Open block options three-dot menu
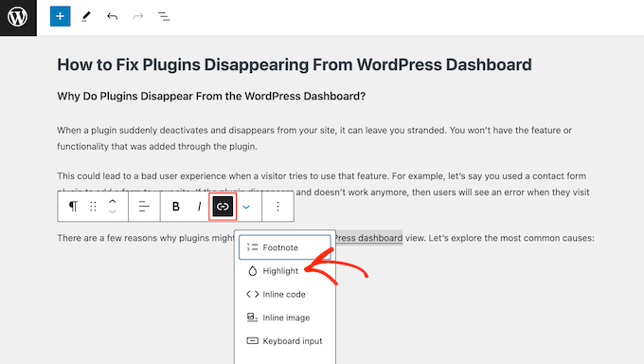The width and height of the screenshot is (644, 364). (277, 206)
